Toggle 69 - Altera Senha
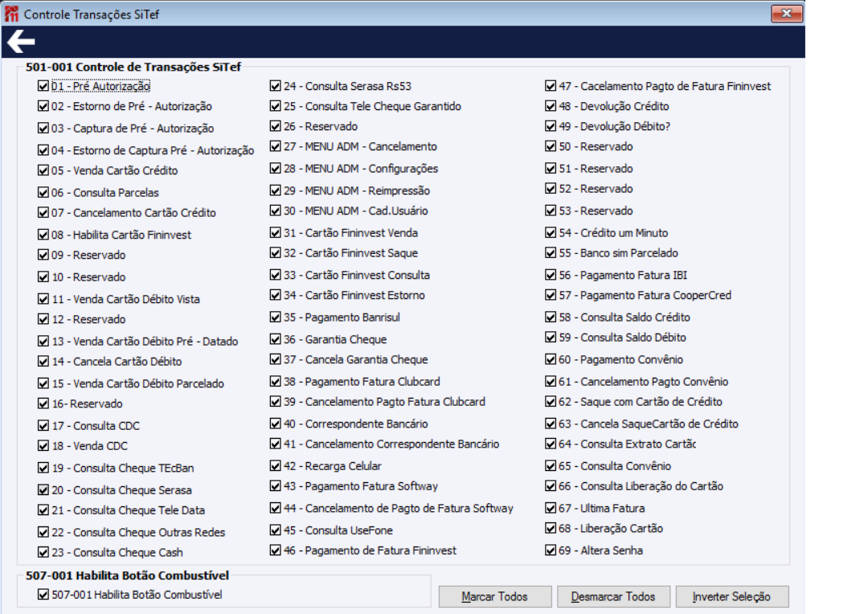 (x=551, y=551)
